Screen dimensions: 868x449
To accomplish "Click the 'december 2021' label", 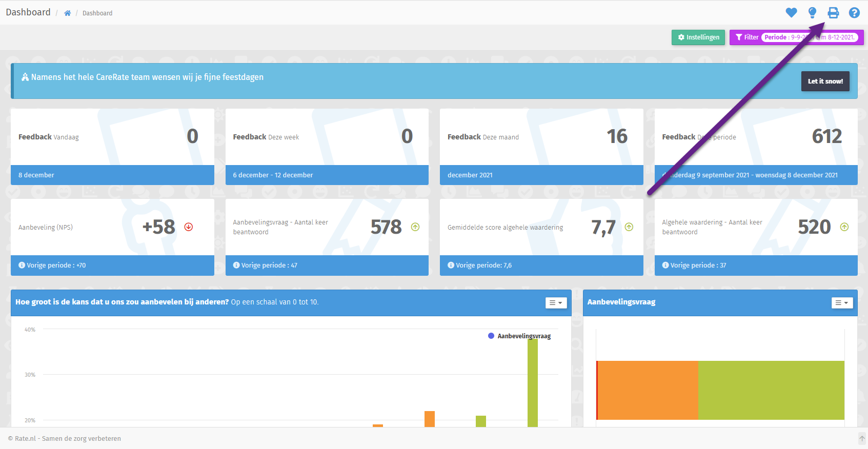I will click(470, 175).
